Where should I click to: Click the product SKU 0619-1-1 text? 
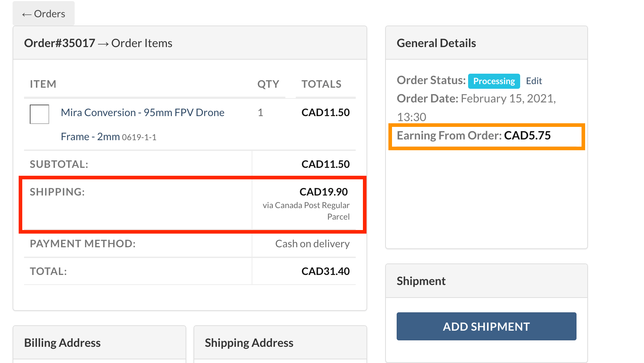[139, 137]
